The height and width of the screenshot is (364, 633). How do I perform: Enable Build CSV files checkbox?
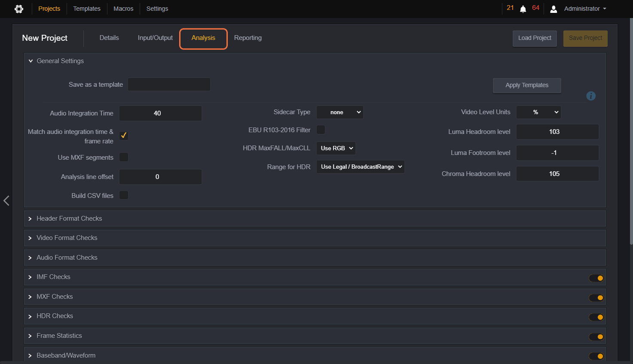[124, 195]
